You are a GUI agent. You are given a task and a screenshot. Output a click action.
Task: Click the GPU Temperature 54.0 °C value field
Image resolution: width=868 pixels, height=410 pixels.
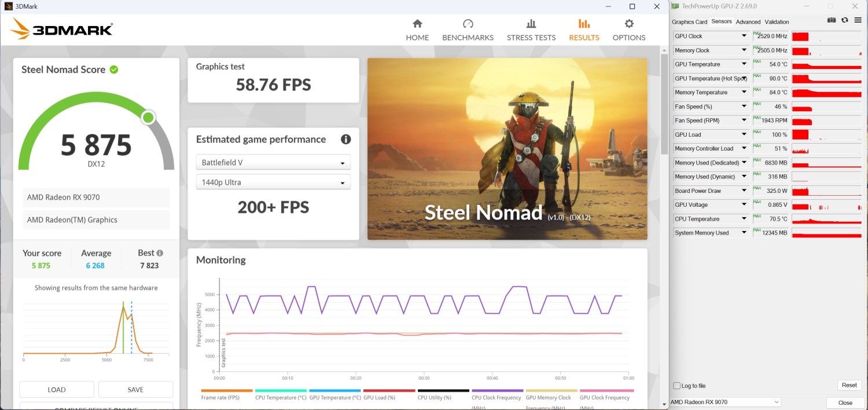[770, 64]
